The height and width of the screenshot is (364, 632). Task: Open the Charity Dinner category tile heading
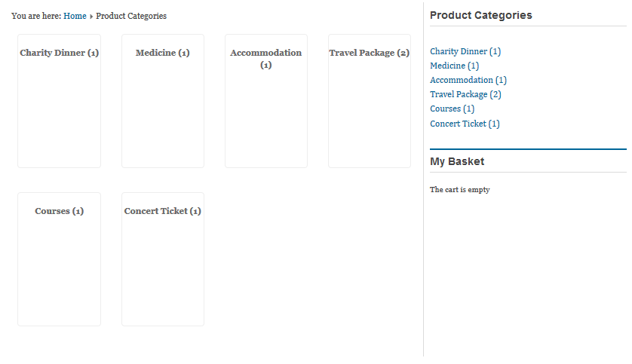click(x=59, y=53)
